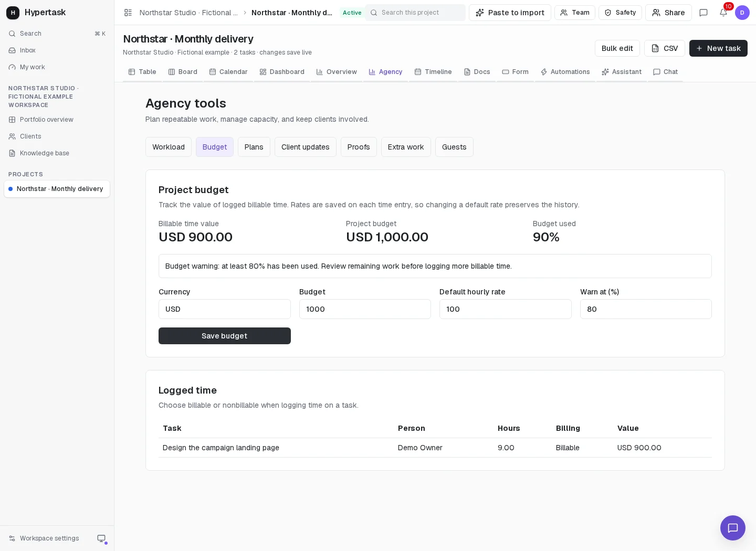Export tasks with CSV button
This screenshot has width=756, height=551.
665,48
